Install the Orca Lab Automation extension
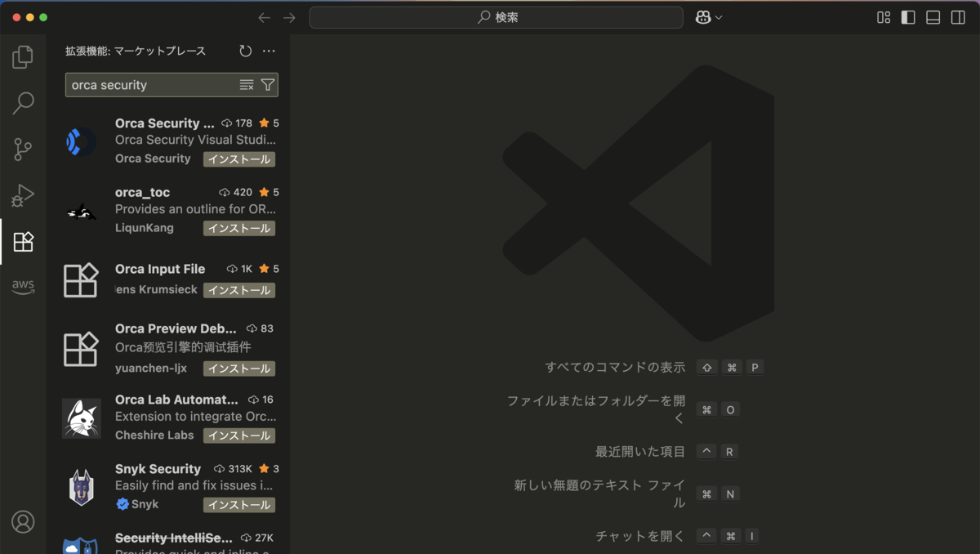Viewport: 980px width, 554px height. (x=239, y=436)
